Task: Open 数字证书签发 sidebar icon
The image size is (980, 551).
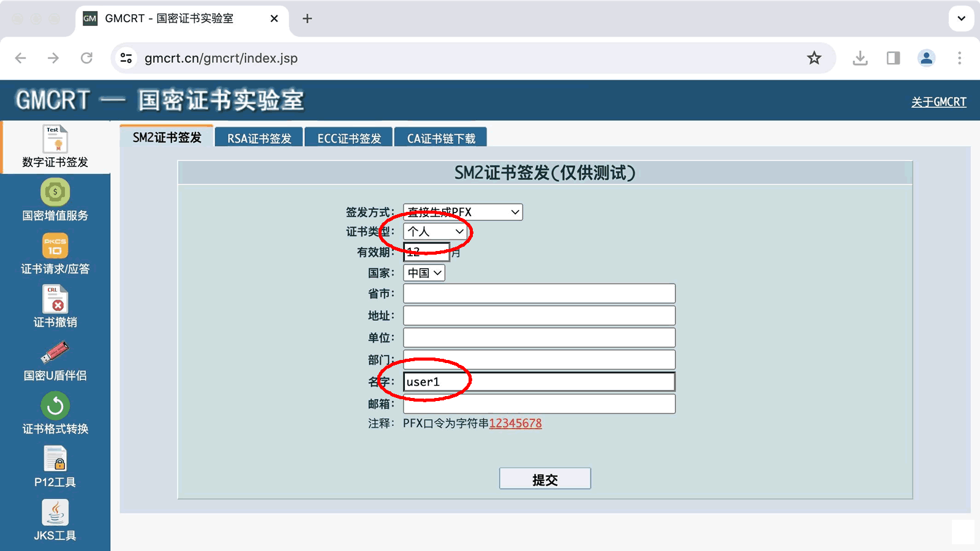Action: (x=55, y=140)
